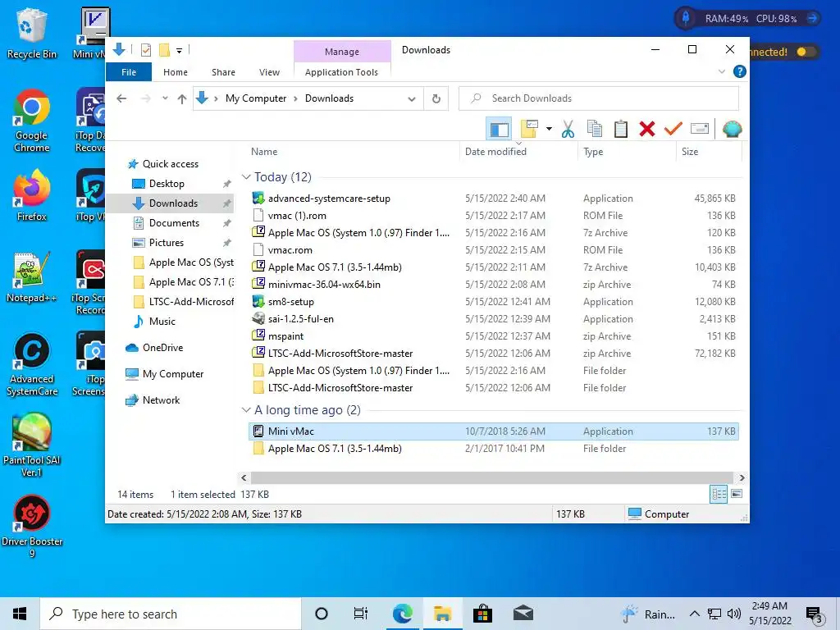Click the new folder/organize toolbar icon
The width and height of the screenshot is (840, 630).
pos(529,129)
